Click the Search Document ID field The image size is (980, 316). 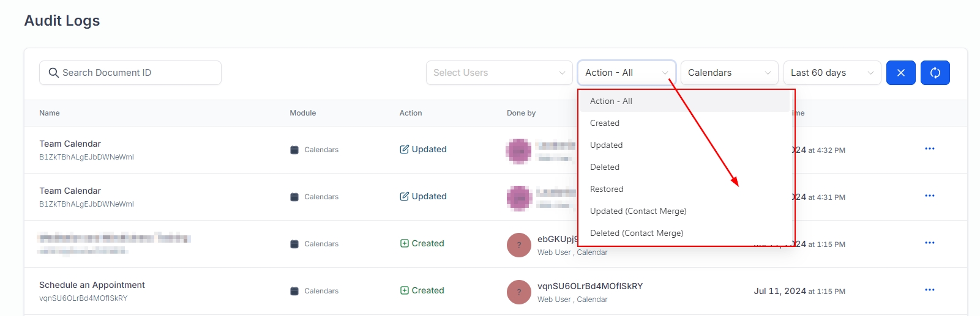[x=138, y=73]
